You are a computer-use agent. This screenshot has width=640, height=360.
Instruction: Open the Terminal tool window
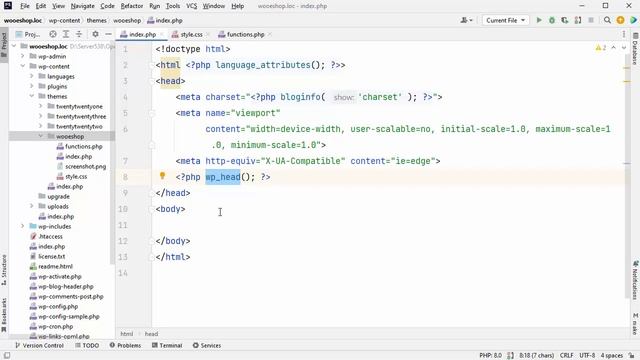tap(167, 345)
